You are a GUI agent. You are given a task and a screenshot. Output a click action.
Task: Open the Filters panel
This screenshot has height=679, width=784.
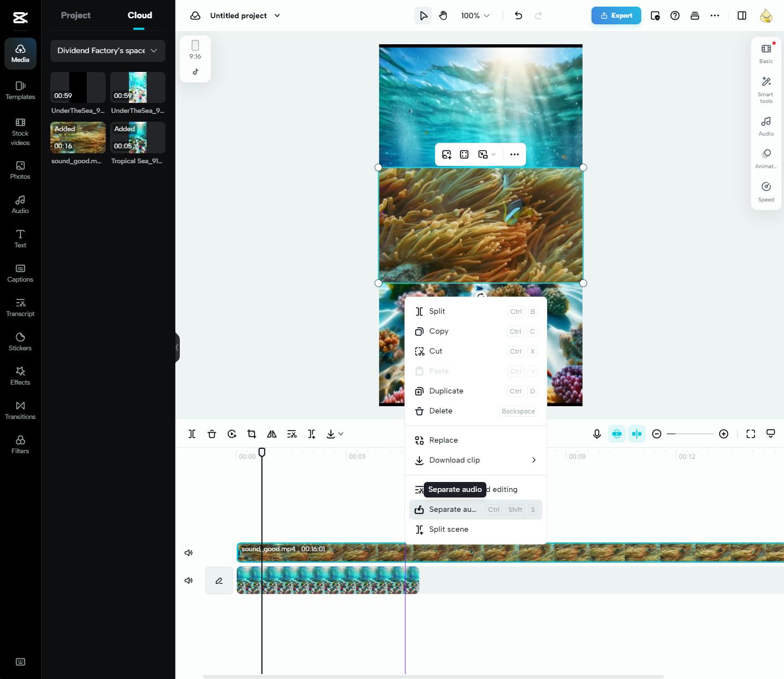coord(20,445)
